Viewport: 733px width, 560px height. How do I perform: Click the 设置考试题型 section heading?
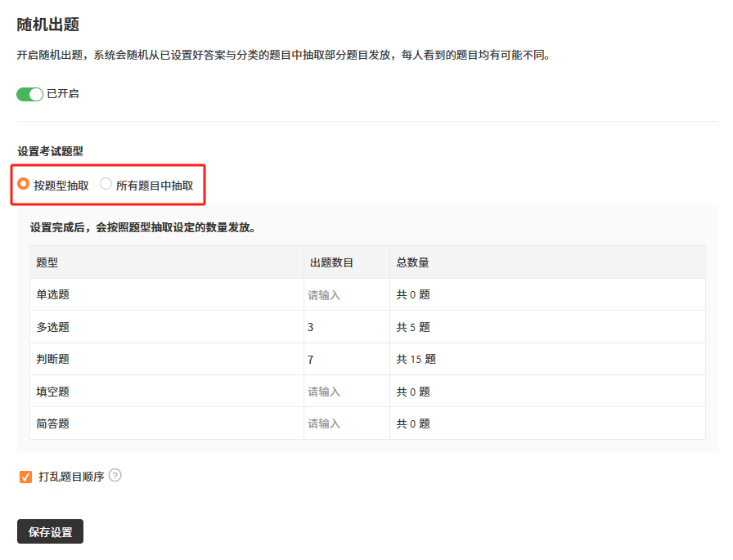point(50,151)
